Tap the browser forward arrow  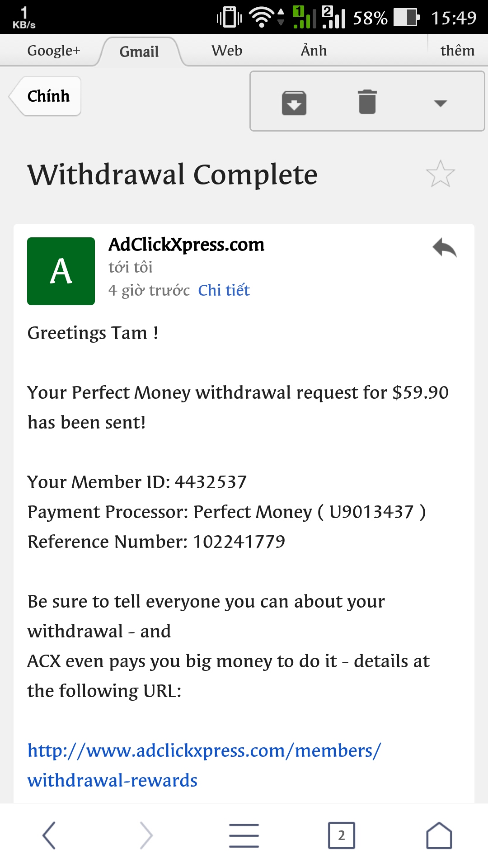click(146, 835)
